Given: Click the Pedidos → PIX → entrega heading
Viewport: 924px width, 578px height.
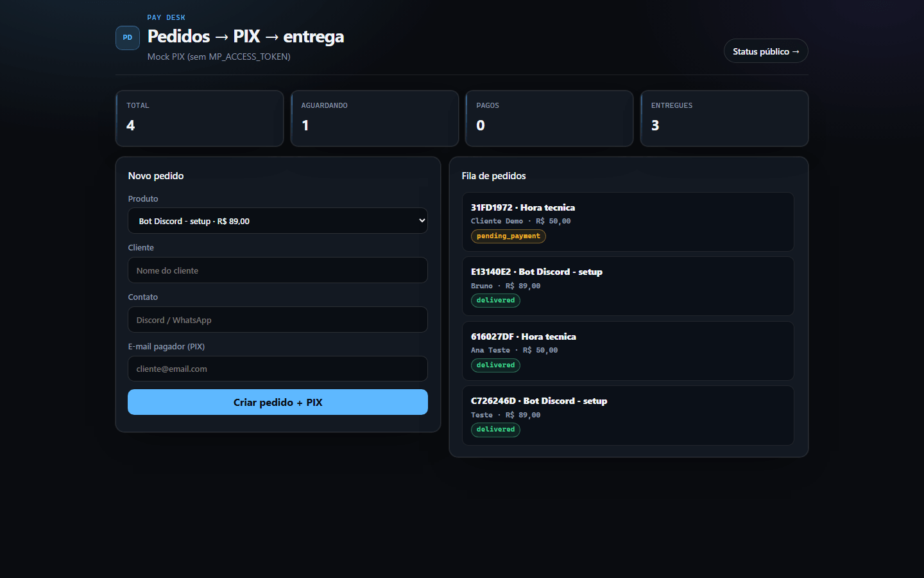Looking at the screenshot, I should [246, 37].
